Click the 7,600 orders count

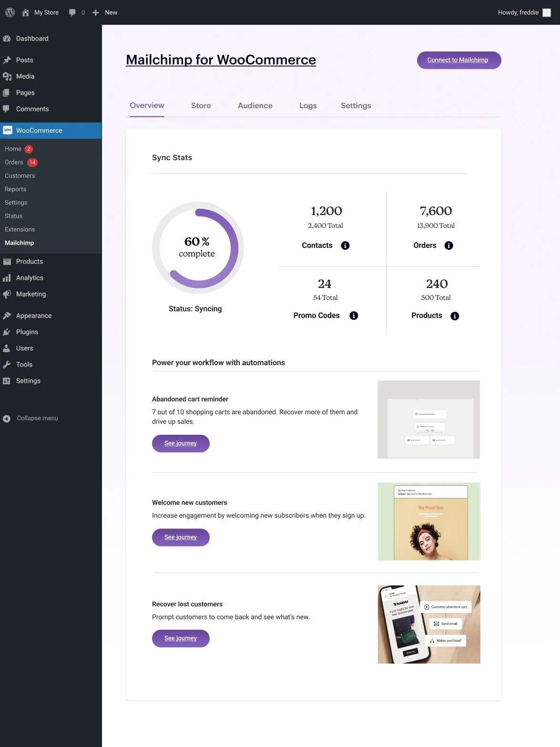coord(436,211)
